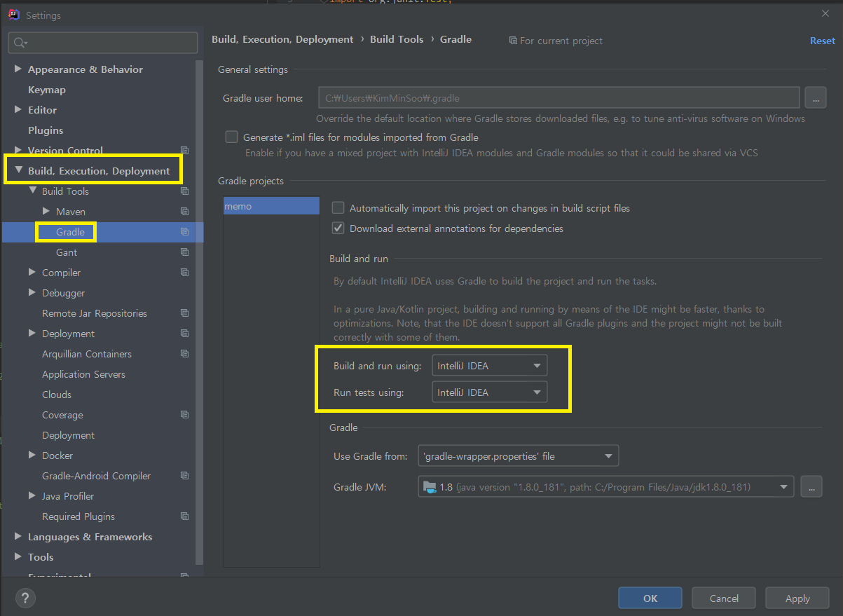
Task: Expand the Maven node
Action: coord(46,212)
